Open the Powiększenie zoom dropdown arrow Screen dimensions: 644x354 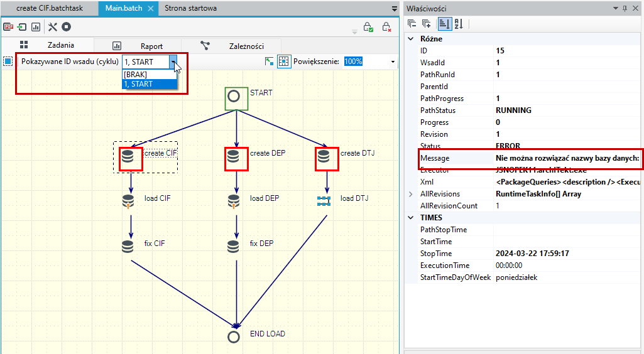pyautogui.click(x=393, y=62)
